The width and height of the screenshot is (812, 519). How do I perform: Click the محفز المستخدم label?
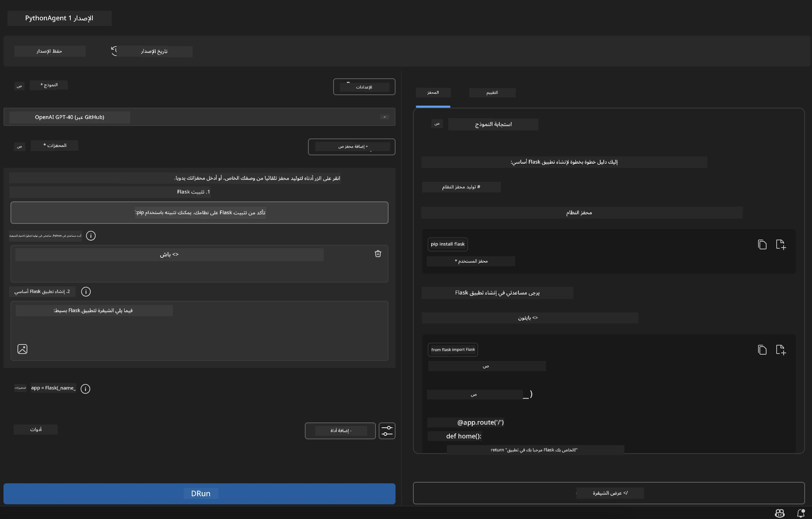tap(471, 261)
